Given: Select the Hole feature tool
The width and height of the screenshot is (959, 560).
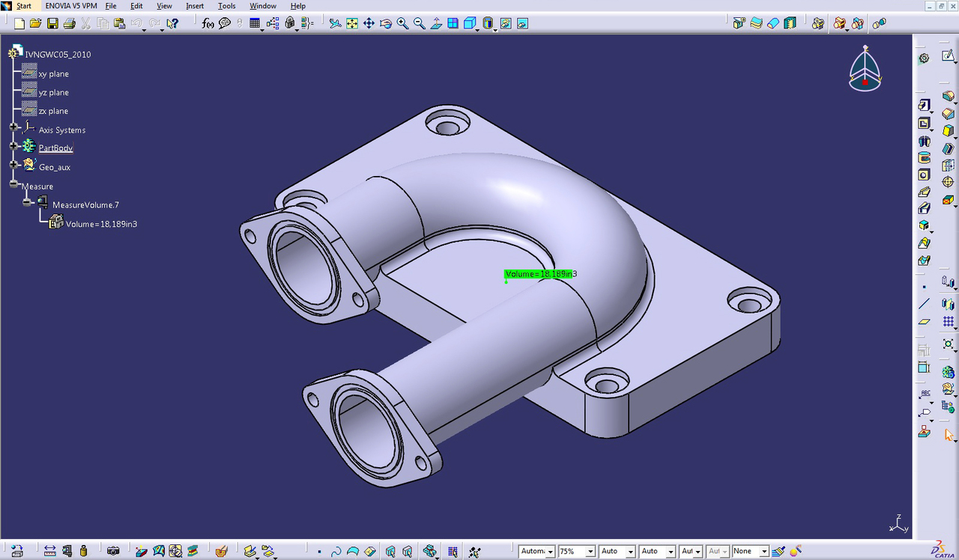Looking at the screenshot, I should [x=923, y=175].
